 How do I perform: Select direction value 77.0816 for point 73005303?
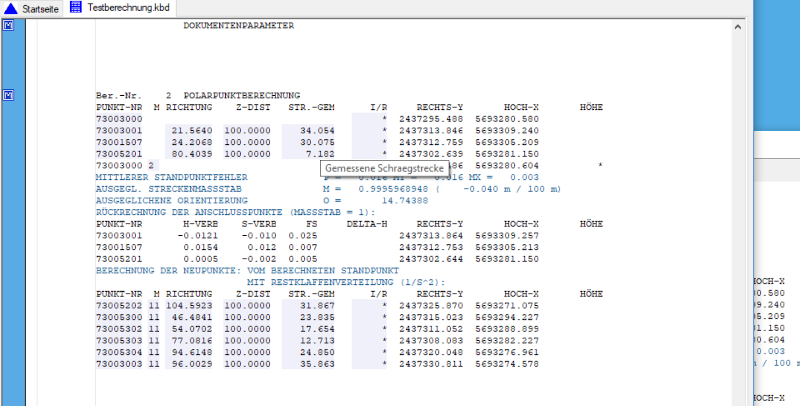point(191,340)
